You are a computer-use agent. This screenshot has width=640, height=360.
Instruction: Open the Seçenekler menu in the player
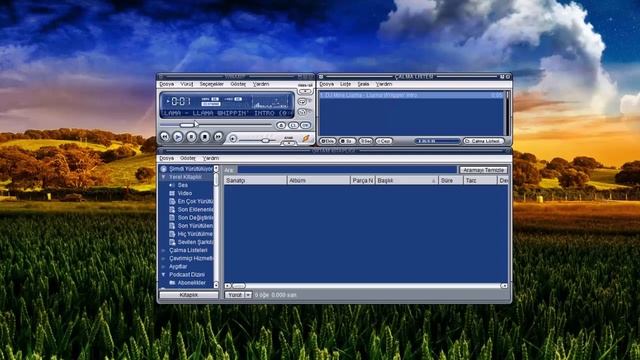coord(211,84)
